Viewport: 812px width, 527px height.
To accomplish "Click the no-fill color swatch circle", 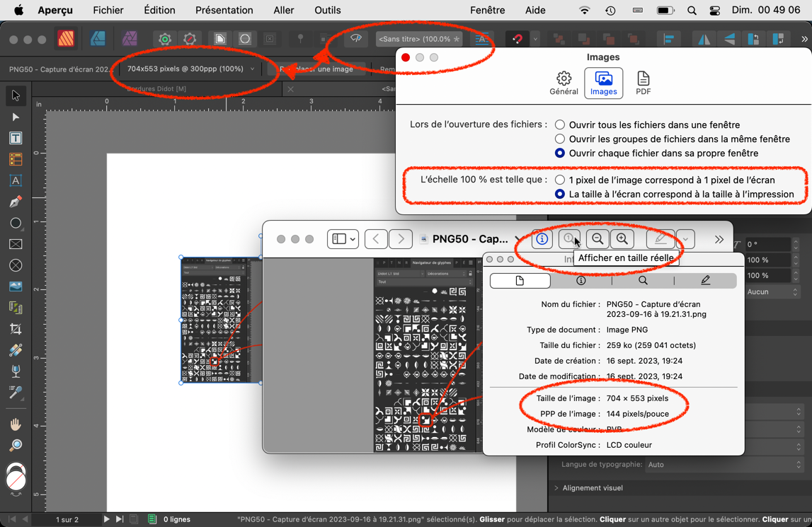I will pos(16,482).
